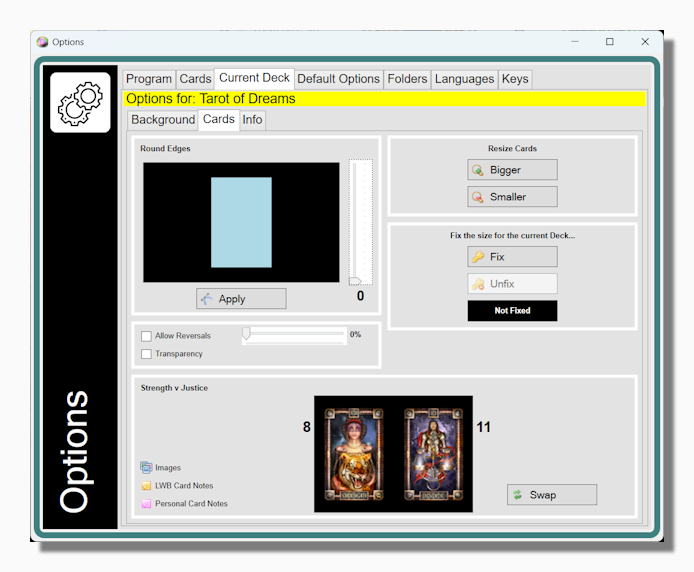Click the 0% reversals value
This screenshot has width=694, height=572.
tap(355, 334)
